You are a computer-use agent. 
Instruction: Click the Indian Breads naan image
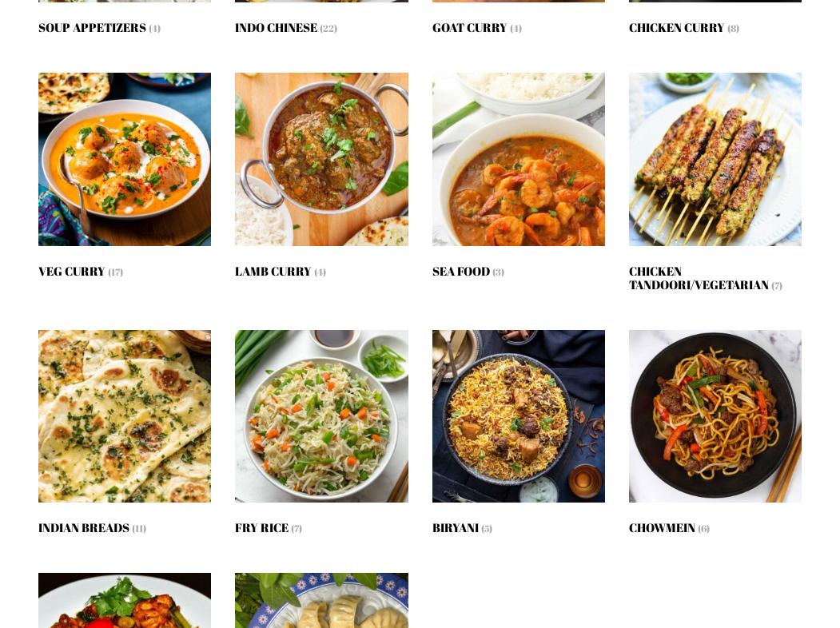pos(125,416)
